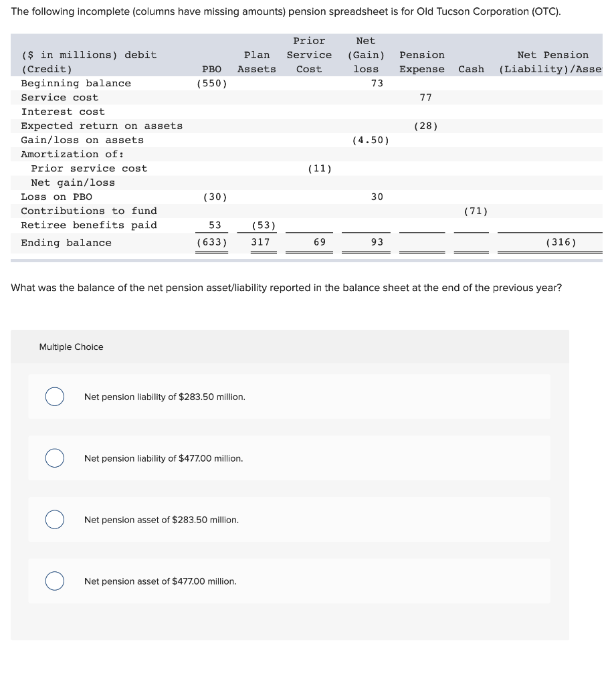Screen dimensions: 616x685
Task: Click the Pension Expense column header
Action: pyautogui.click(x=422, y=62)
